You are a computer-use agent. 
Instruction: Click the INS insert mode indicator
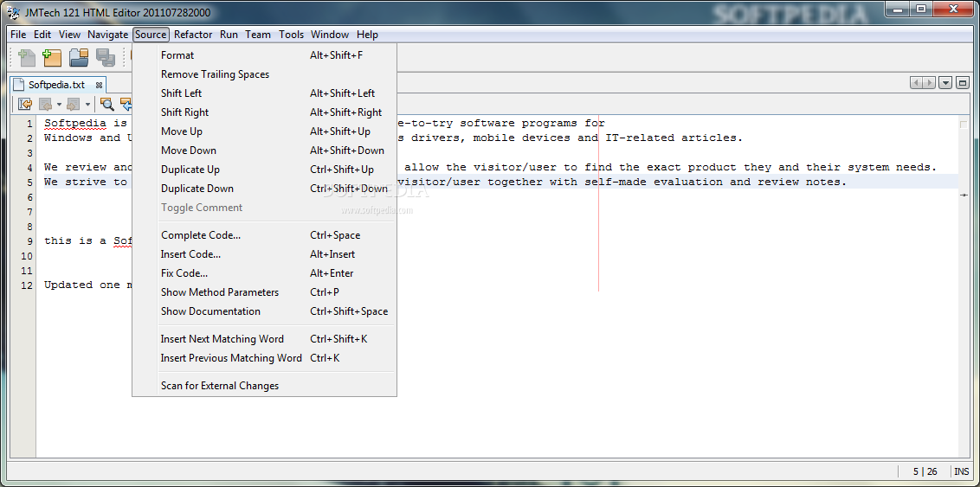961,471
